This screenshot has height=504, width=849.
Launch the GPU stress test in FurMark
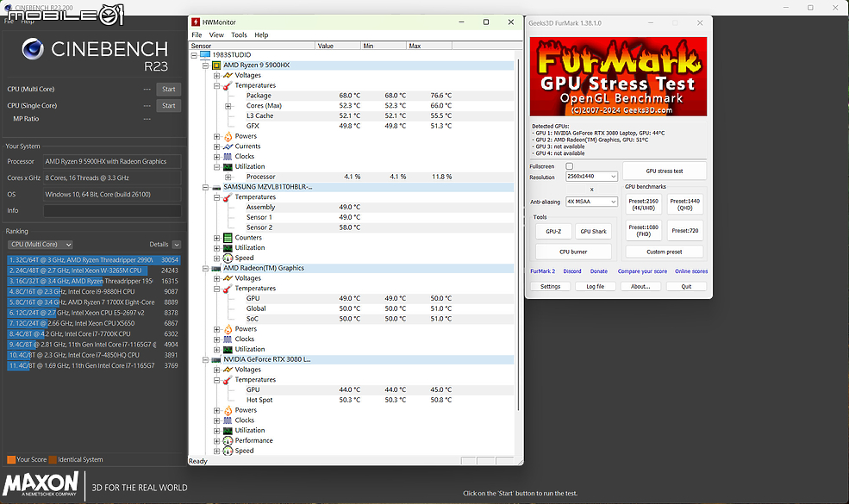[x=665, y=171]
